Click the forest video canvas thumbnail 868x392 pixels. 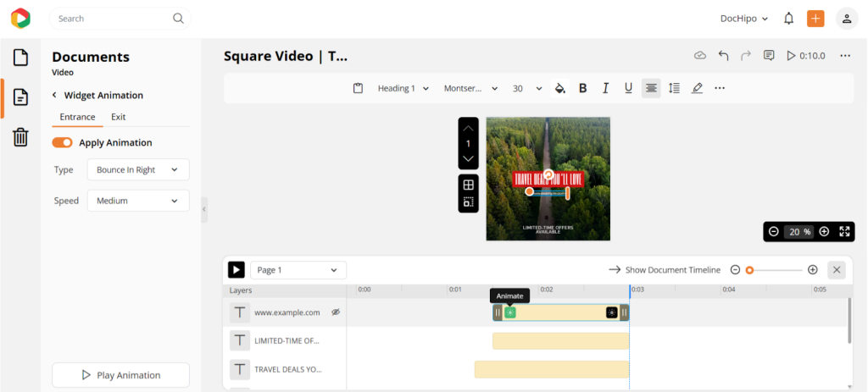coord(548,179)
